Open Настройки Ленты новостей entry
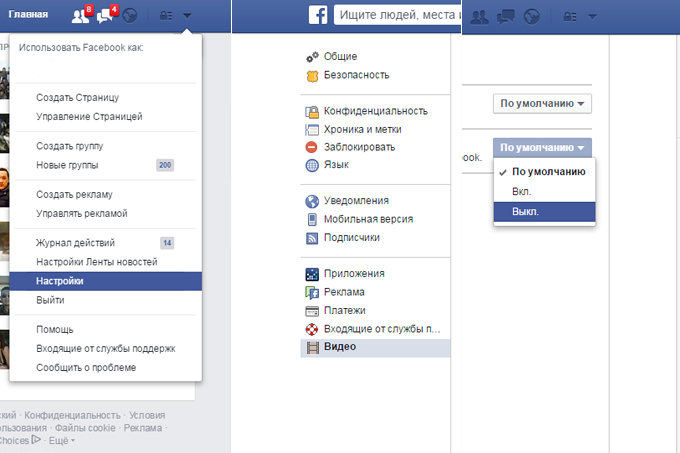680x453 pixels. click(x=97, y=262)
